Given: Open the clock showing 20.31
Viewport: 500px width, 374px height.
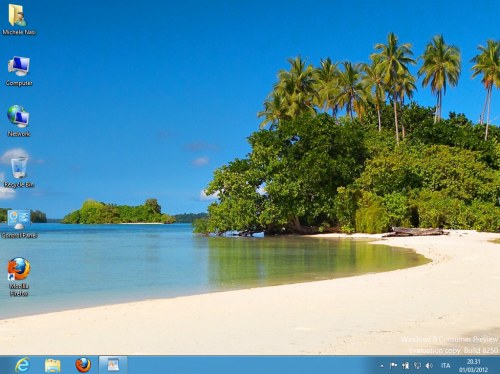Looking at the screenshot, I should (473, 366).
